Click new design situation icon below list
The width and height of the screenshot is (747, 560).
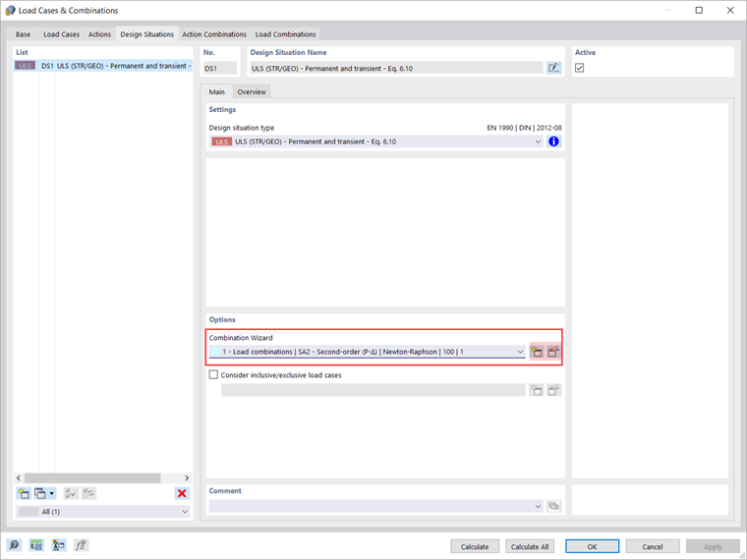(23, 493)
